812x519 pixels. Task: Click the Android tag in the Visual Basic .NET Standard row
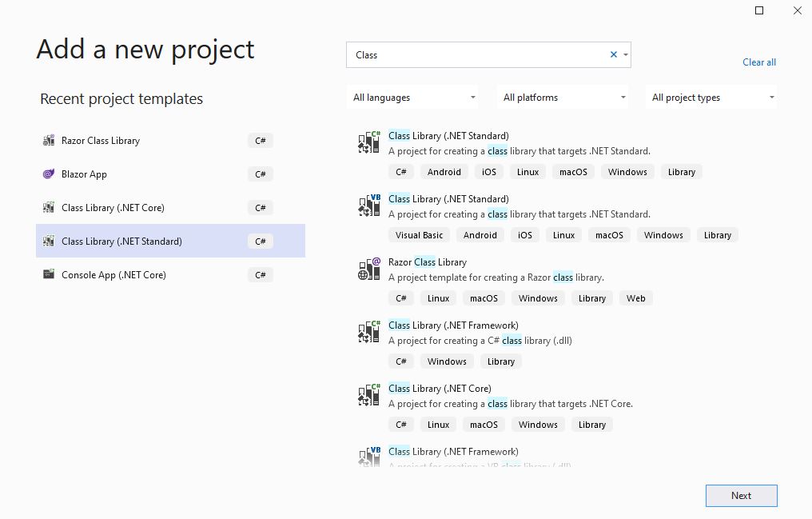[x=480, y=235]
